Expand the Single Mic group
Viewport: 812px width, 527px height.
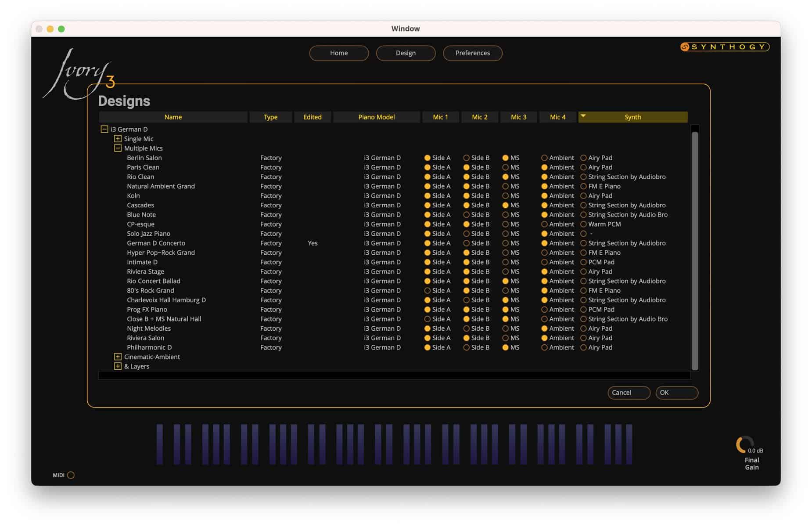click(x=118, y=138)
